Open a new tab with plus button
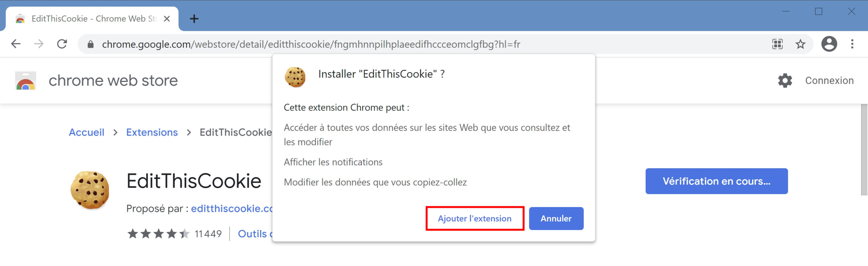 [x=194, y=19]
